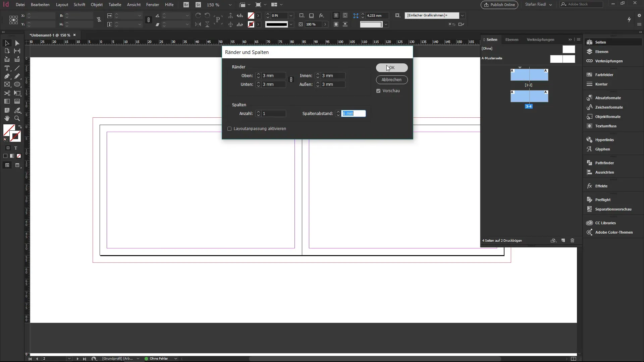This screenshot has height=362, width=644.
Task: Select the Line tool
Action: (17, 68)
